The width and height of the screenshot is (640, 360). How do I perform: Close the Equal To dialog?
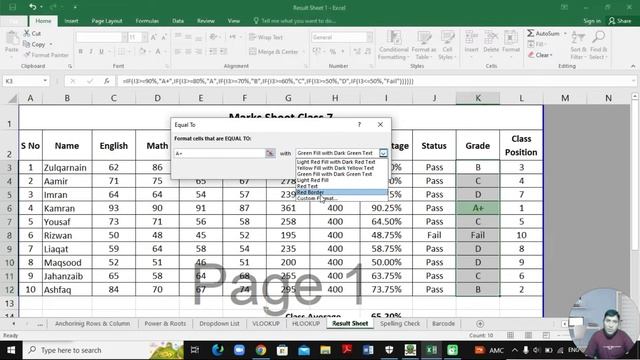[380, 124]
